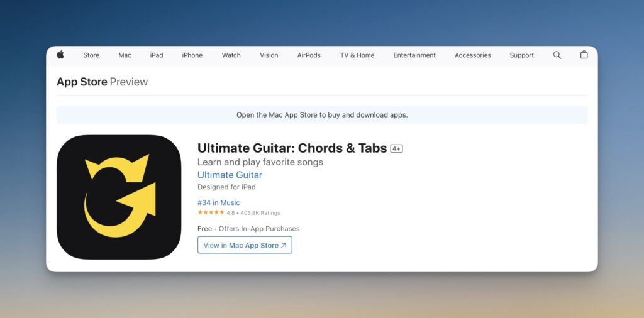Open Accessories in the navigation bar
The width and height of the screenshot is (644, 318).
[x=473, y=55]
